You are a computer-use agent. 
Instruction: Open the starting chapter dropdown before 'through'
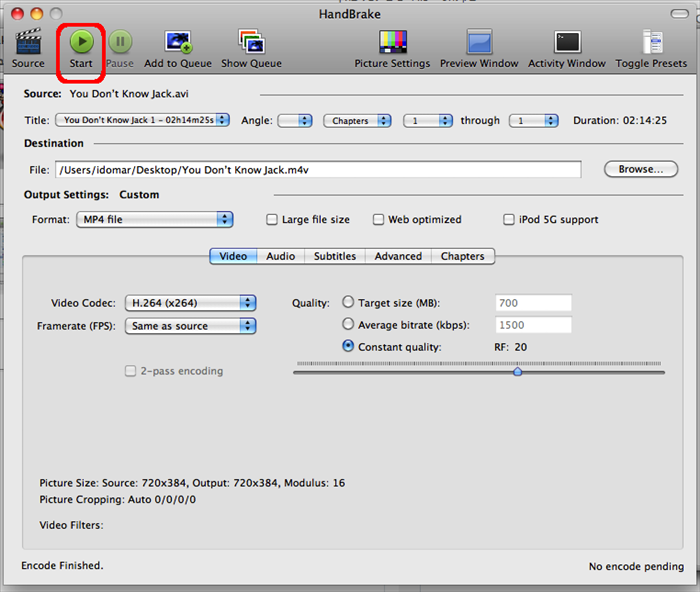428,121
